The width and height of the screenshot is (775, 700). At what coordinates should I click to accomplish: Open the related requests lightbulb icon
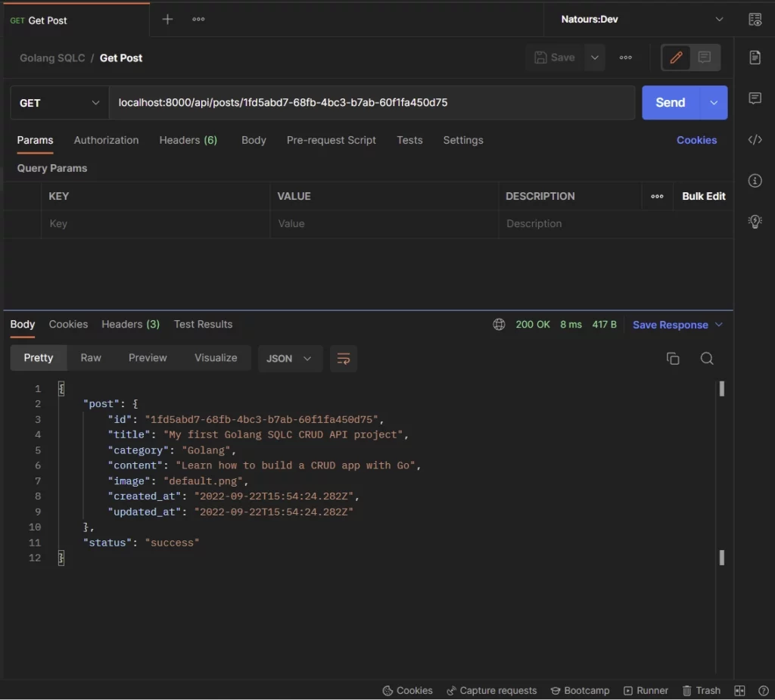755,221
